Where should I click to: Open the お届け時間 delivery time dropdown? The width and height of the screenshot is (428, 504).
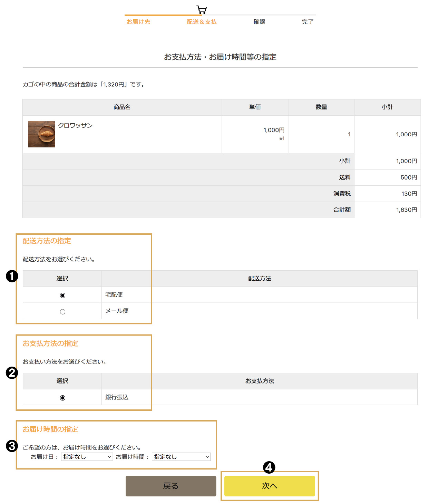pos(181,457)
